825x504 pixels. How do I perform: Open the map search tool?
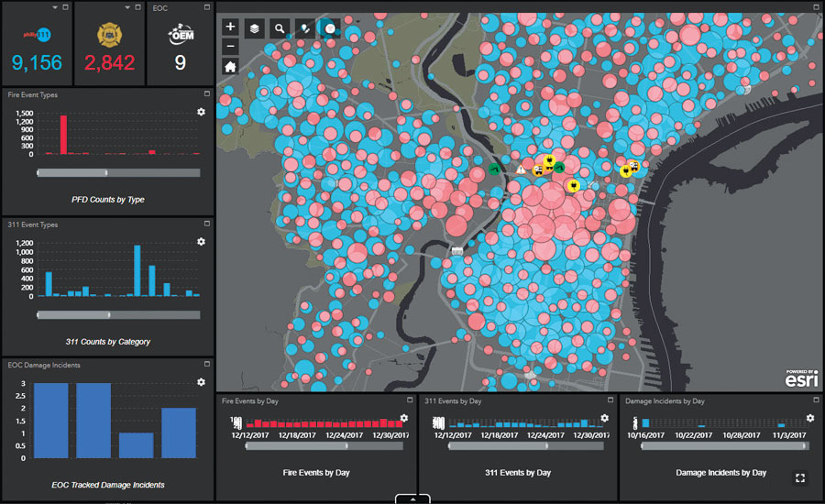pyautogui.click(x=280, y=28)
